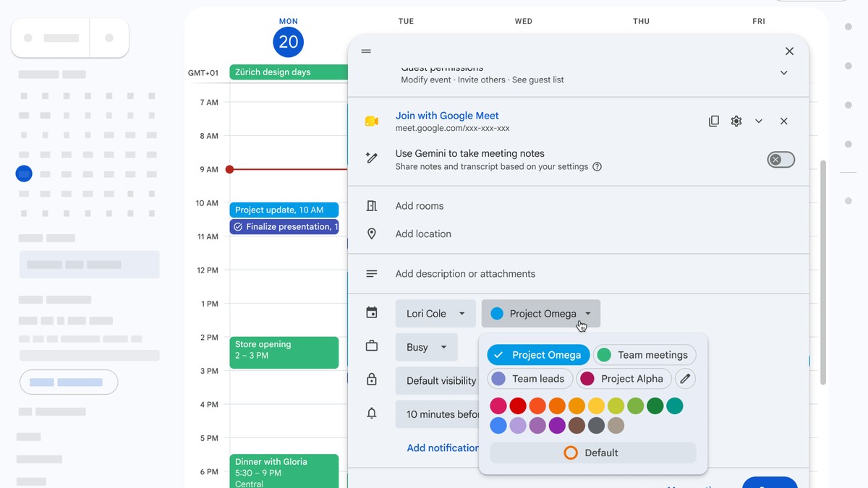Pick the brown color swatch
This screenshot has height=488, width=868.
[x=576, y=426]
